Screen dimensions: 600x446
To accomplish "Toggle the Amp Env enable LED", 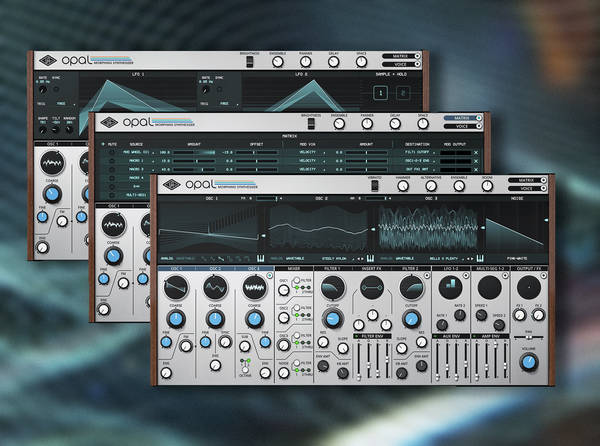I will point(474,336).
